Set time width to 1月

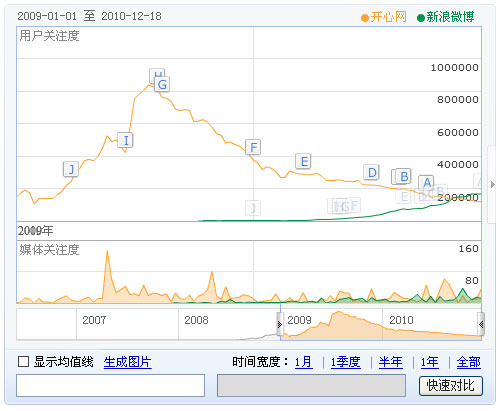click(304, 362)
